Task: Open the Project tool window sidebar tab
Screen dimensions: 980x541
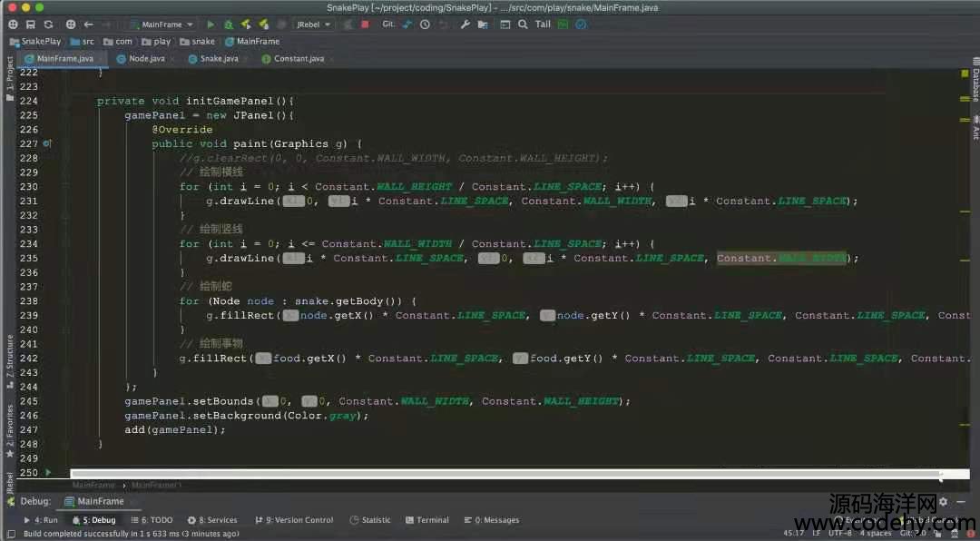Action: coord(9,77)
